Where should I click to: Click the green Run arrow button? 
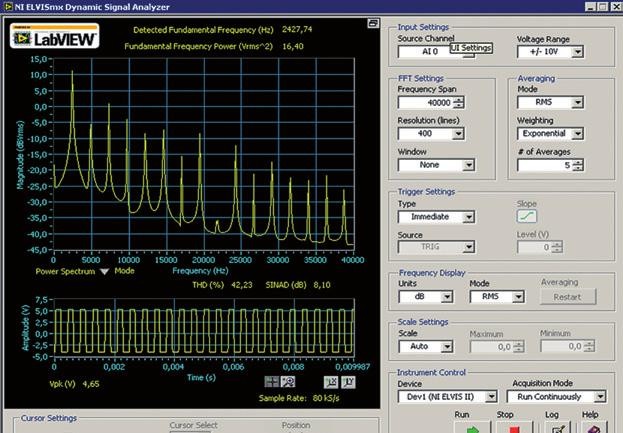click(472, 428)
